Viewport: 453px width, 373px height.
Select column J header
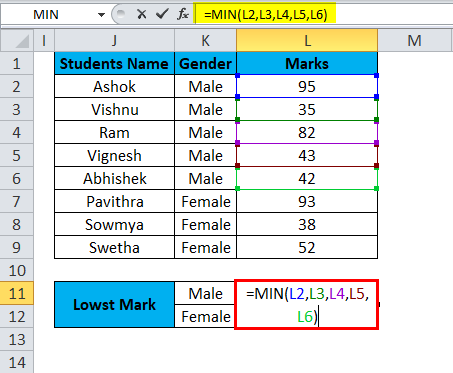tap(114, 41)
